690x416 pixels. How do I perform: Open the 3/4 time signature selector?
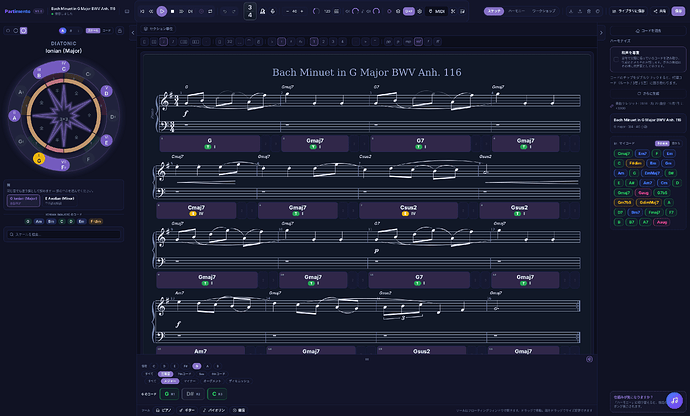coord(250,11)
